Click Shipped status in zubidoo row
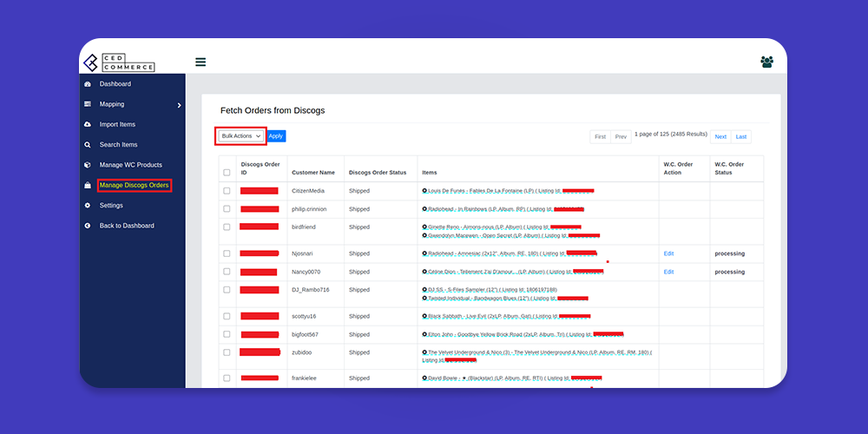 [x=359, y=352]
